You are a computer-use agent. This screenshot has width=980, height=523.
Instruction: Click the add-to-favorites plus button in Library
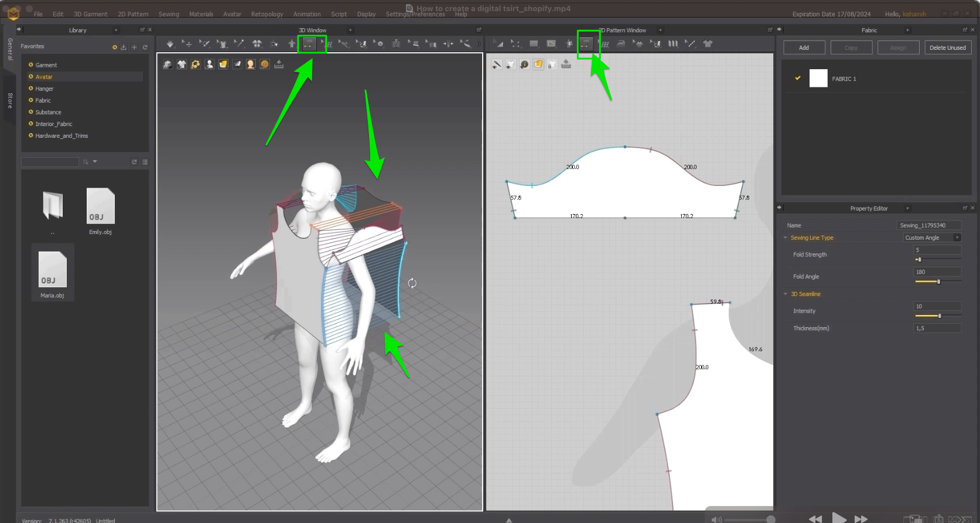point(134,47)
